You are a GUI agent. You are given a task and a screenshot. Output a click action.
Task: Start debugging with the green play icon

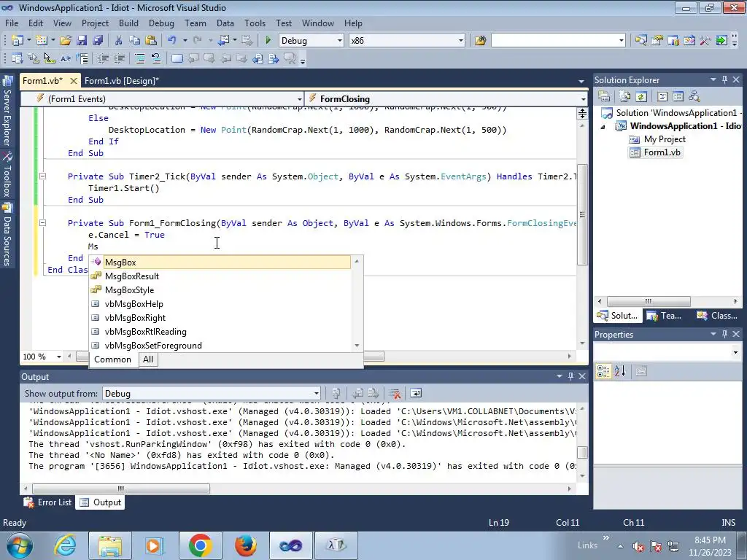click(x=268, y=41)
